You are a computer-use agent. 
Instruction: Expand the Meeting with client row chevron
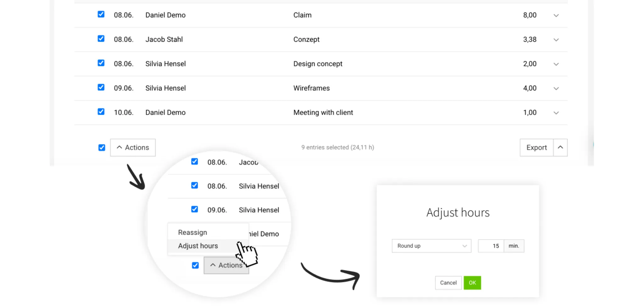point(556,113)
